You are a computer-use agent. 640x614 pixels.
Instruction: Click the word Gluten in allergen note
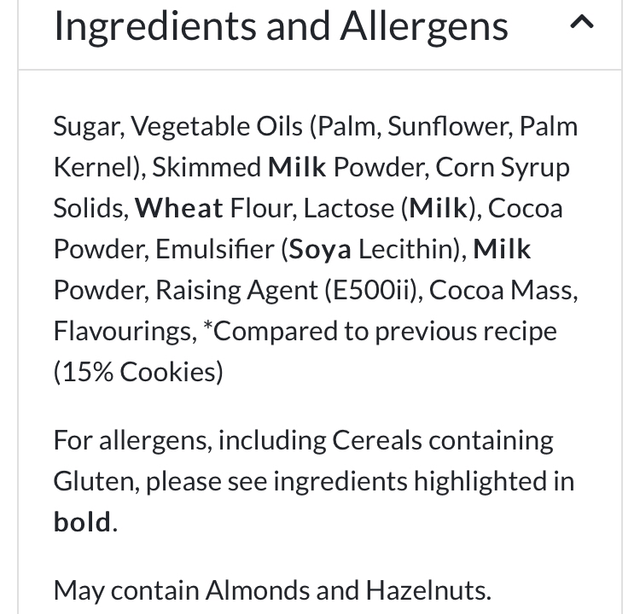(x=95, y=481)
